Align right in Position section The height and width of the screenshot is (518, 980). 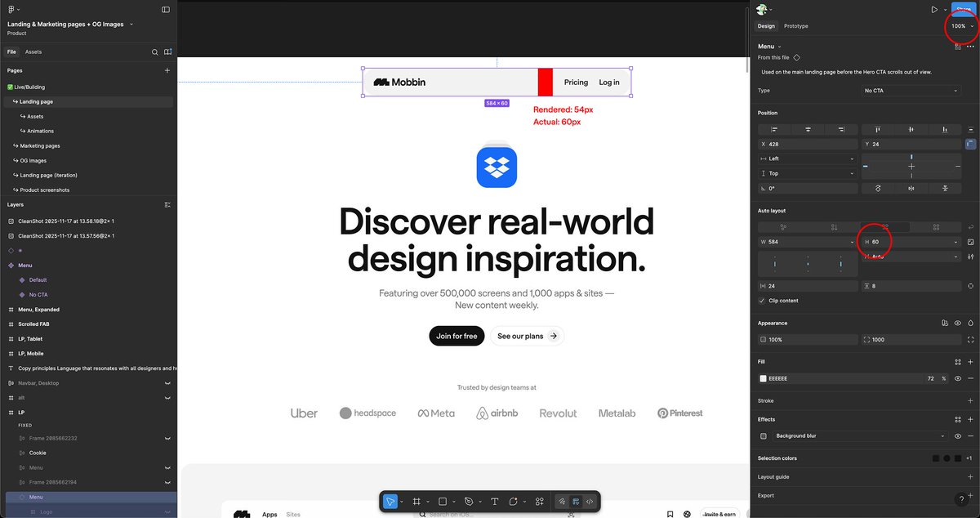(x=841, y=130)
